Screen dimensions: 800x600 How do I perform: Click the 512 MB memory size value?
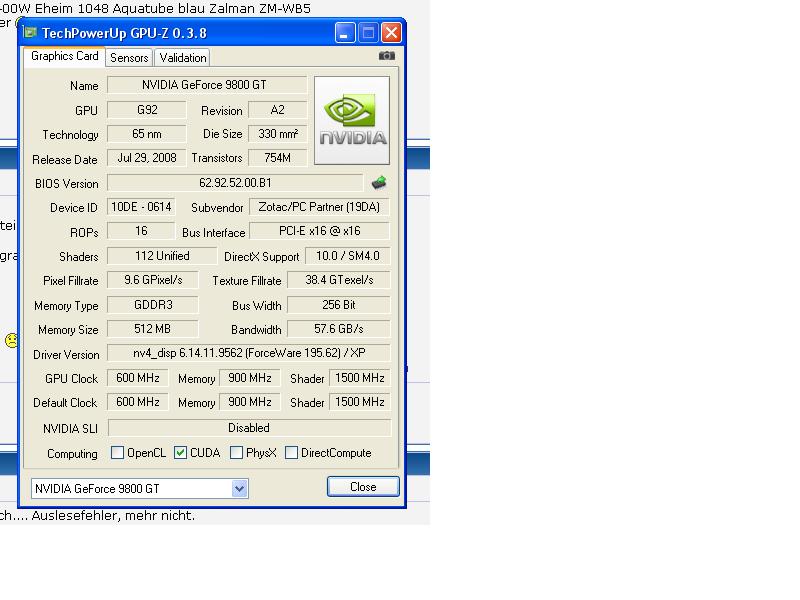[153, 329]
